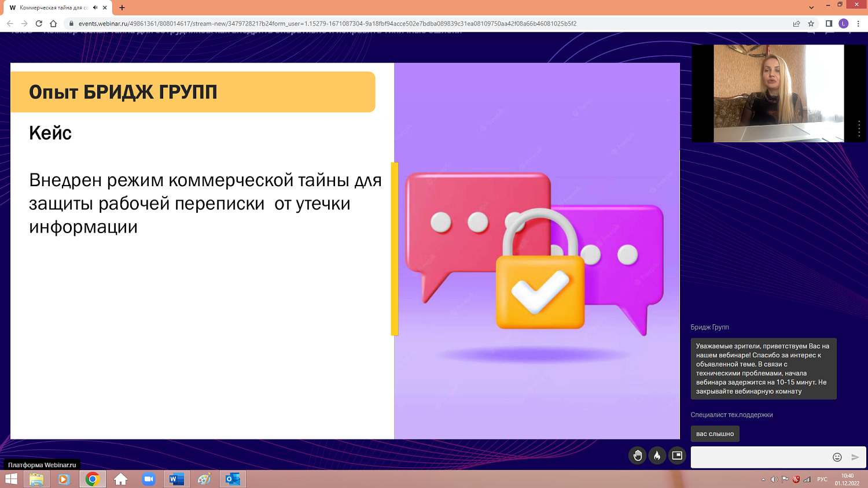Click the presentation slide area
Viewport: 868px width, 488px height.
pos(345,251)
